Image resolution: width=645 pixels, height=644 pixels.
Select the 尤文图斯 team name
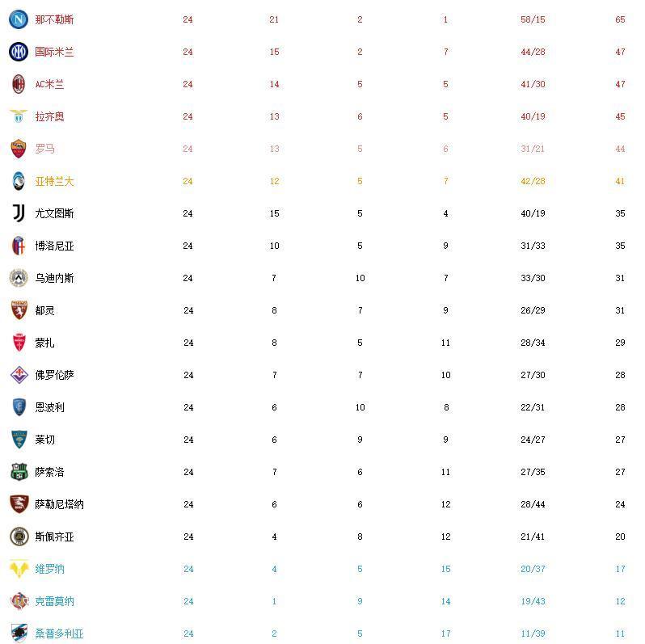click(54, 213)
